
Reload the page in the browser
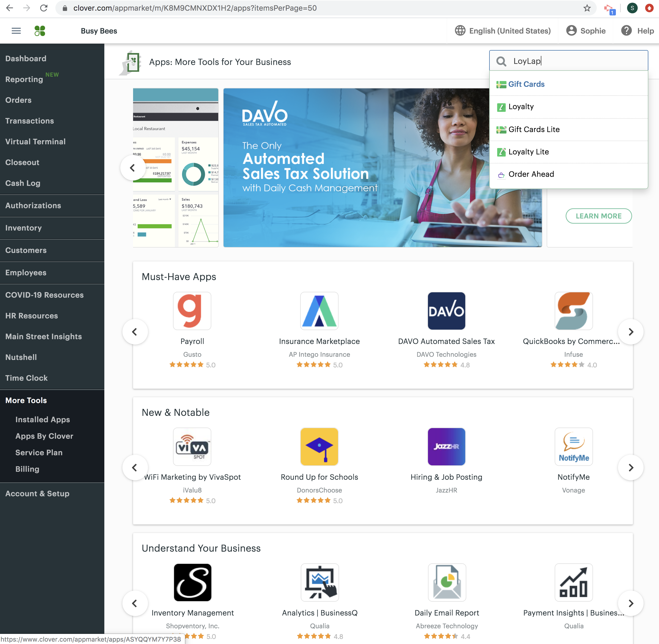(x=44, y=8)
